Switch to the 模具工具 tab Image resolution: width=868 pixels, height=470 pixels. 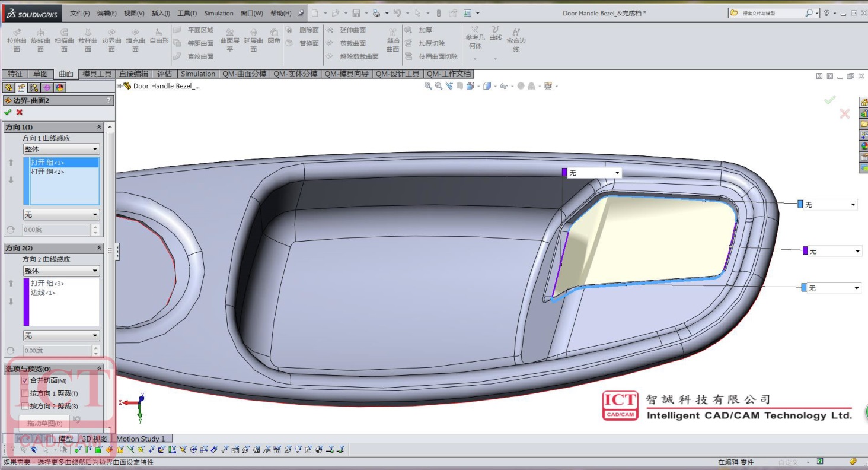click(x=97, y=74)
